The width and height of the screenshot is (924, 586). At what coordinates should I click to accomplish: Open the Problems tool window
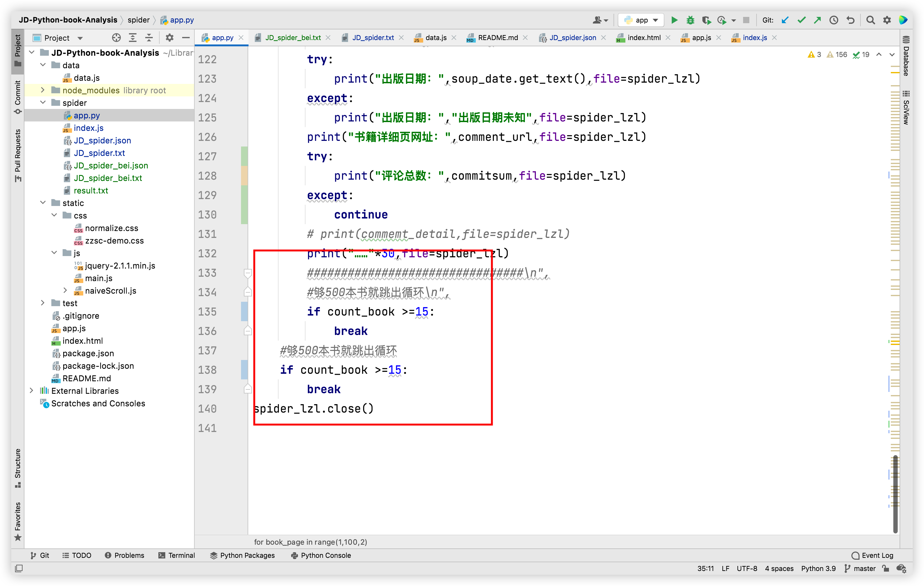125,555
